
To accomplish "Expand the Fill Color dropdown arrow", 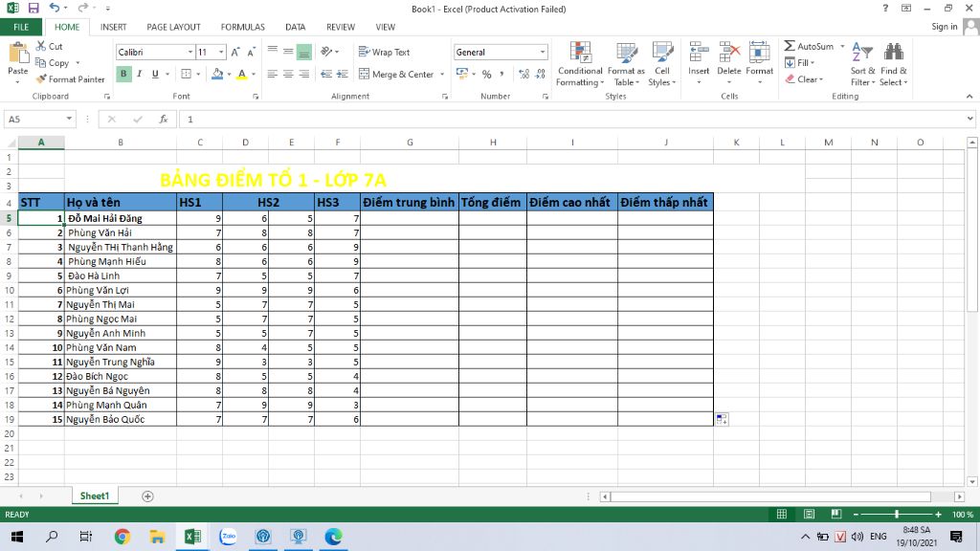I will (x=230, y=74).
